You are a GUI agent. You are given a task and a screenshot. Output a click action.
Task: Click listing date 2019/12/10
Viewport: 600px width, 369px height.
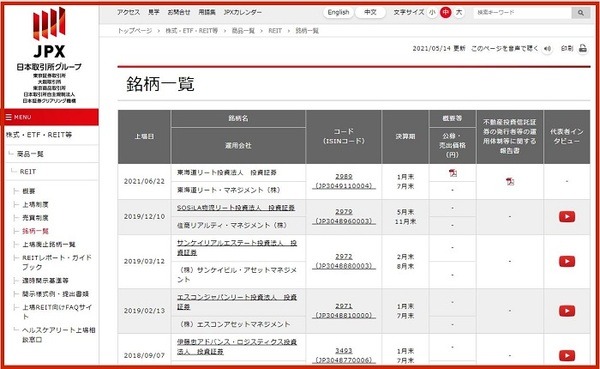point(144,217)
